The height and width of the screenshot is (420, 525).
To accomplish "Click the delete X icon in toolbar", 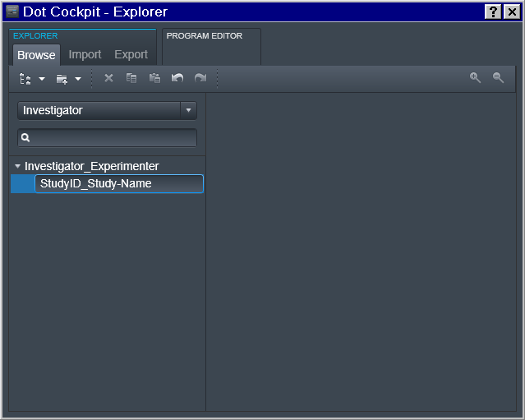I will pyautogui.click(x=108, y=78).
